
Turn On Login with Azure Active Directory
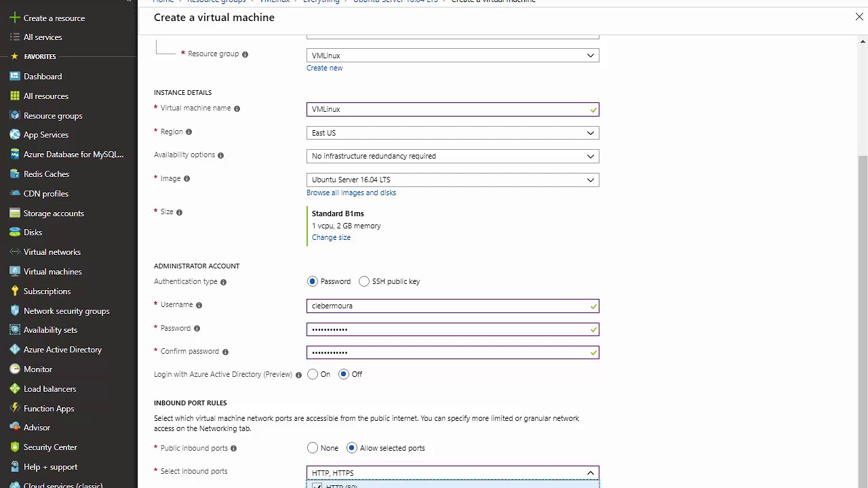313,374
